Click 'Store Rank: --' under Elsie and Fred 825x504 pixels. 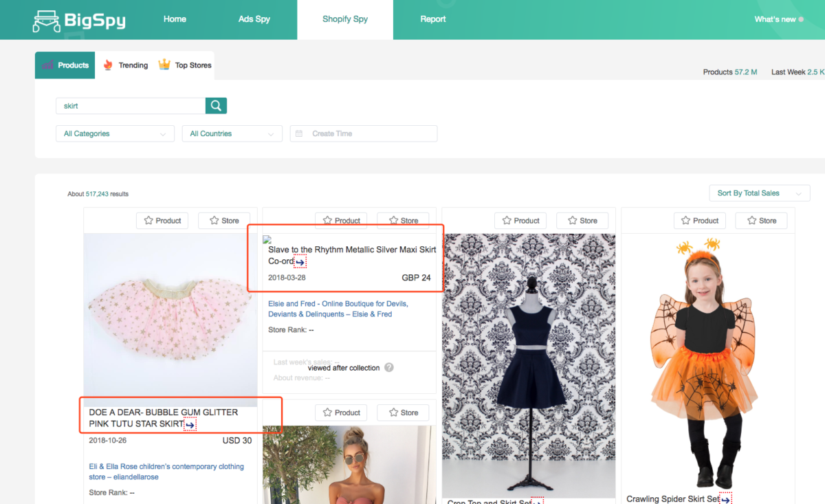[291, 330]
